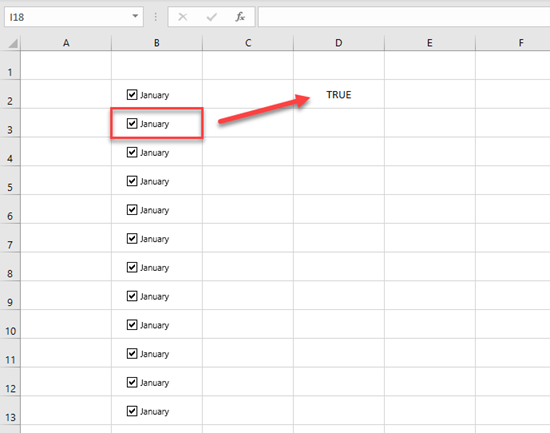550x433 pixels.
Task: Select column E header
Action: tap(430, 43)
